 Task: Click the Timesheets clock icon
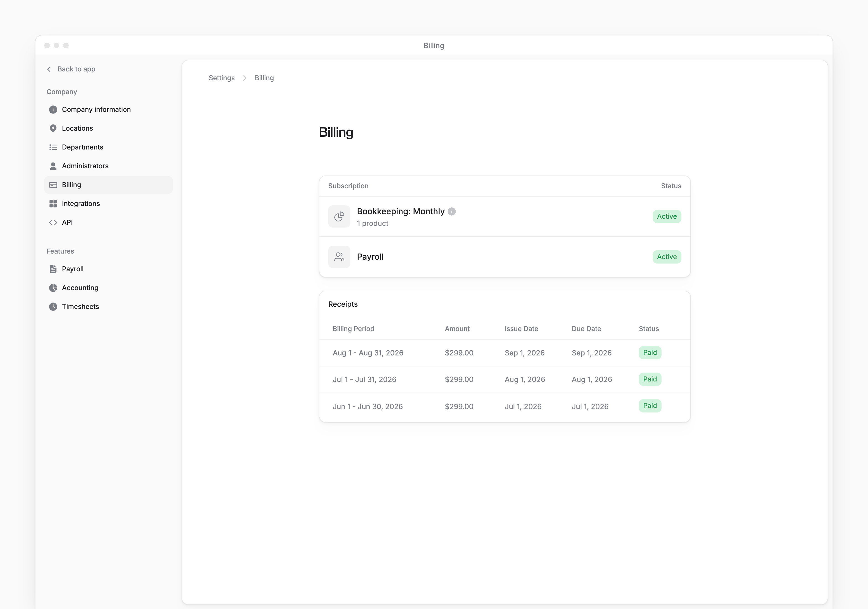(x=53, y=307)
